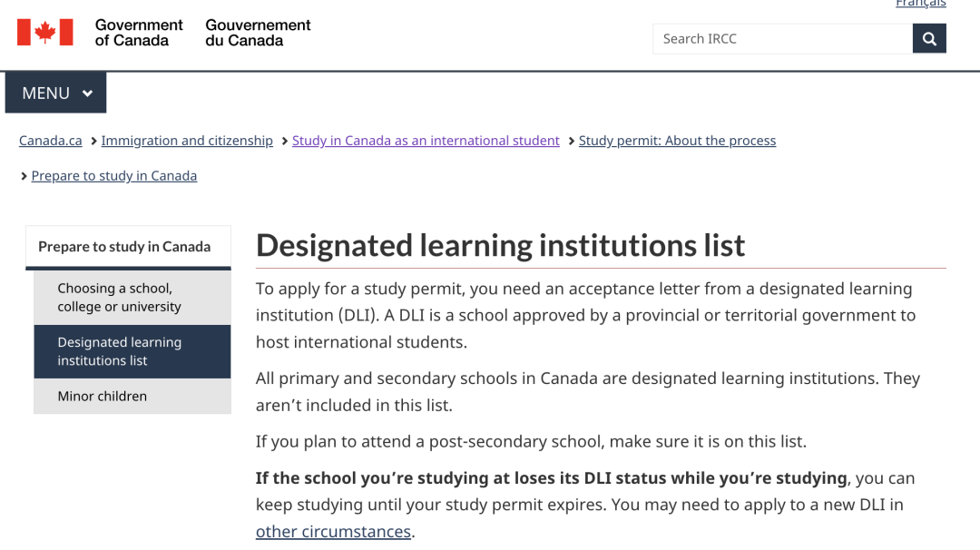Click the Gouvernement du Canada wordmark
Viewport: 980px width, 550px height.
tap(258, 33)
